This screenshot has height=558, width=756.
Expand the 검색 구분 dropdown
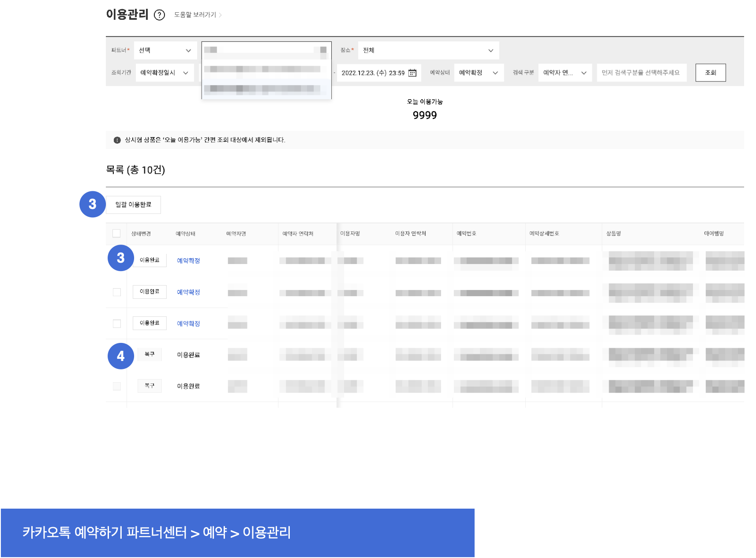(x=565, y=73)
